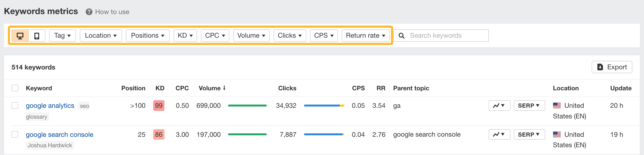Open the SERP dropdown for google search console

point(529,134)
